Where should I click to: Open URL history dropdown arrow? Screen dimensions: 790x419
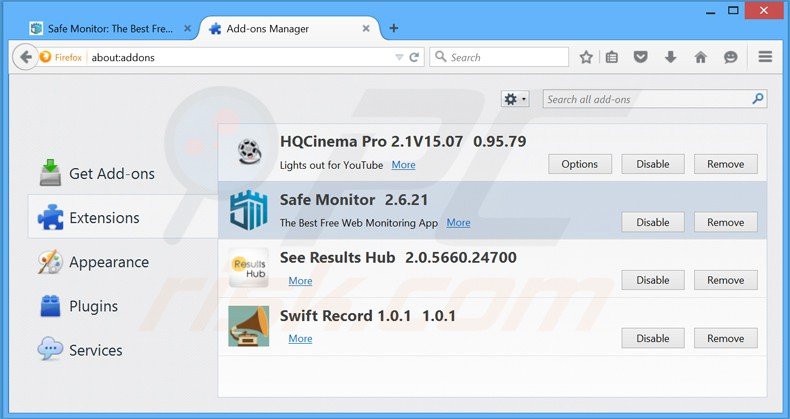(399, 57)
